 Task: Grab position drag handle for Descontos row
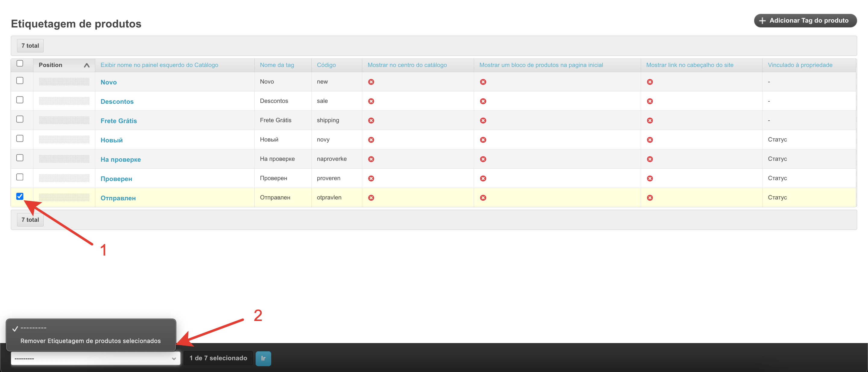[64, 101]
